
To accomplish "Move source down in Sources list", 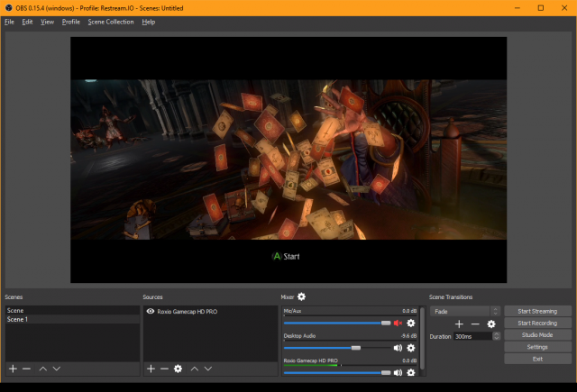I will (208, 369).
